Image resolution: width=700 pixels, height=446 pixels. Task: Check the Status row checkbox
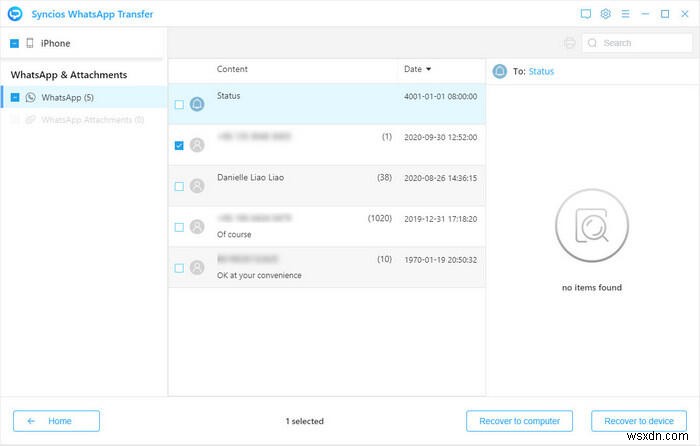coord(179,104)
